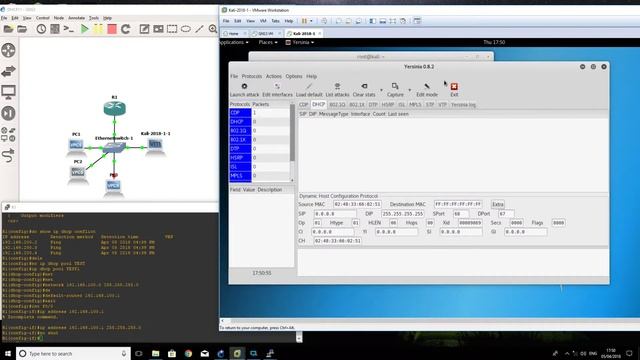Screen dimensions: 640x360
Task: Expand dropdown arrow next to Capture
Action: point(409,90)
